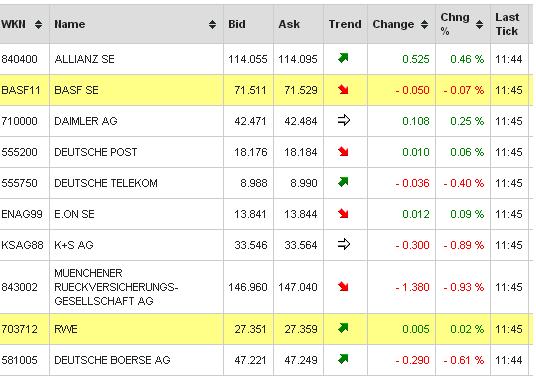Click the ask value 114.095

(x=298, y=59)
